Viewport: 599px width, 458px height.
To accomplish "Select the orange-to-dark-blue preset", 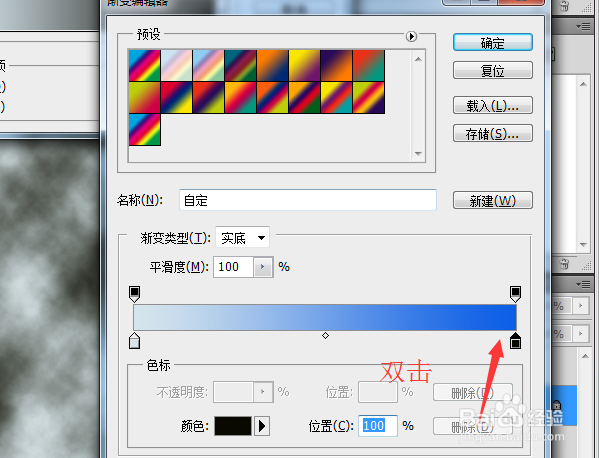I will (x=273, y=65).
